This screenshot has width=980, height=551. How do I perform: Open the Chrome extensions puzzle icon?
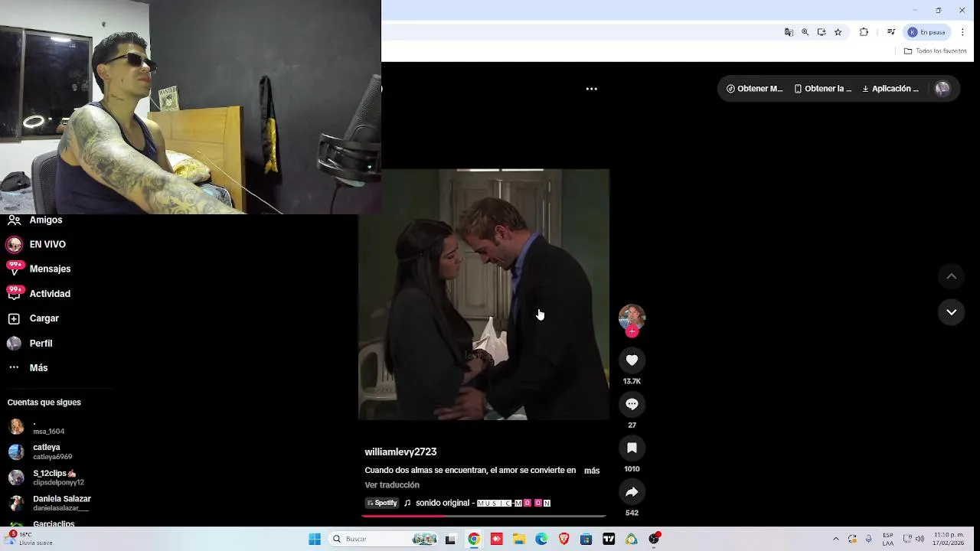click(864, 32)
